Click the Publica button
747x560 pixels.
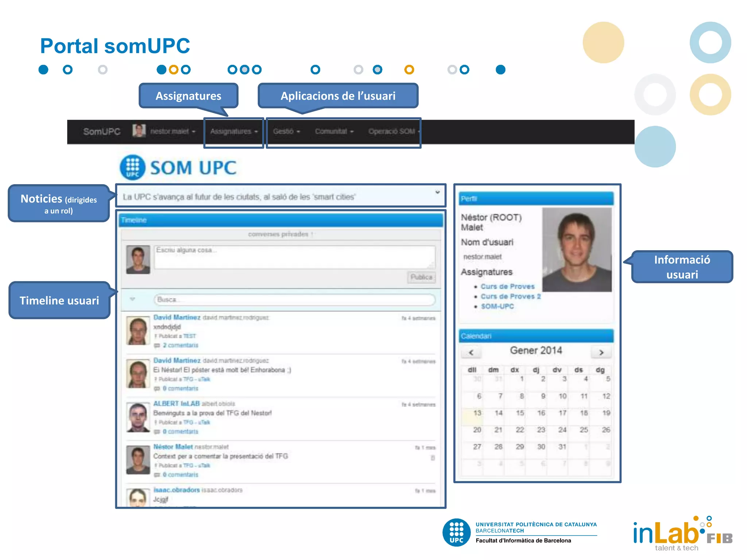421,277
